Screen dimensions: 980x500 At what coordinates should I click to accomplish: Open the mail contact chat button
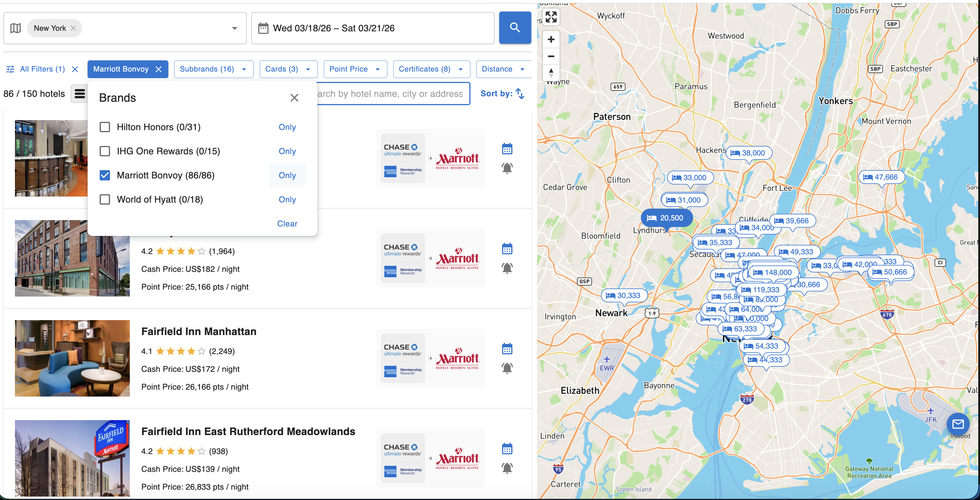(x=958, y=424)
